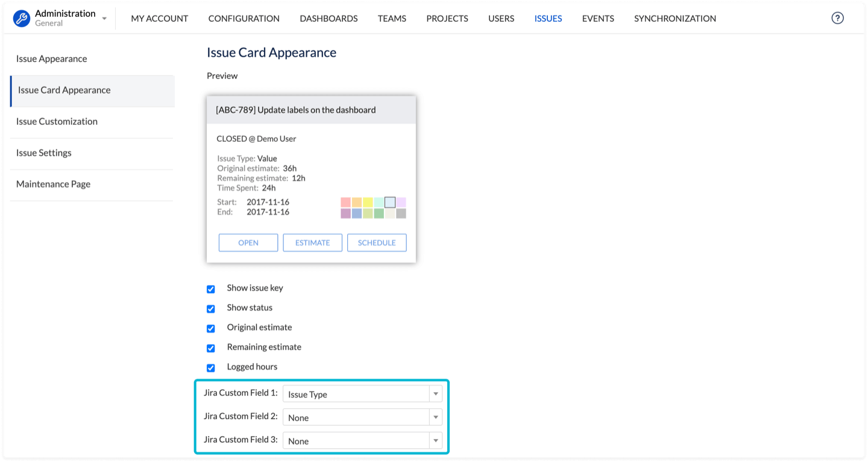Open the Jira Custom Field 3 dropdown
868x462 pixels.
tap(362, 441)
